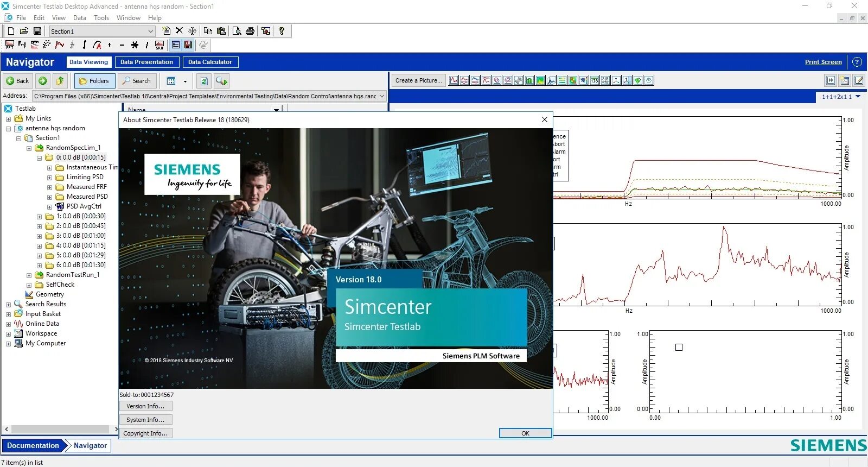This screenshot has height=467, width=868.
Task: Click the FFT toolbar icon
Action: (10, 45)
